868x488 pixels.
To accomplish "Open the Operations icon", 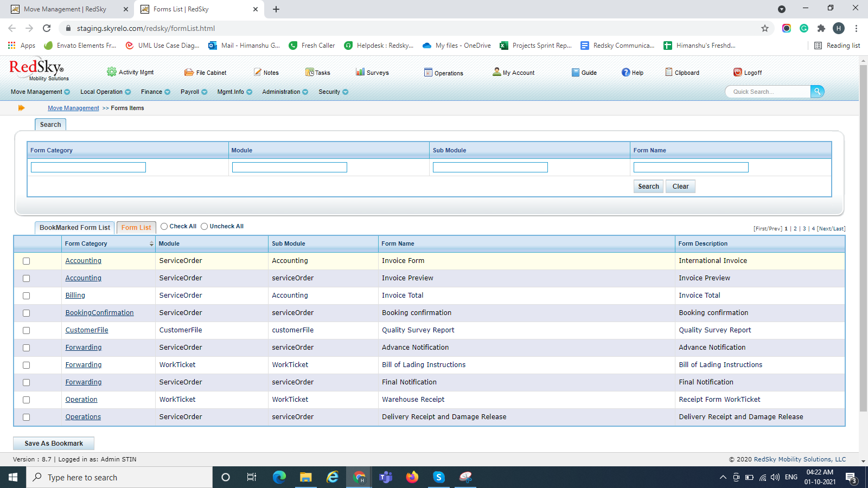I will point(428,72).
